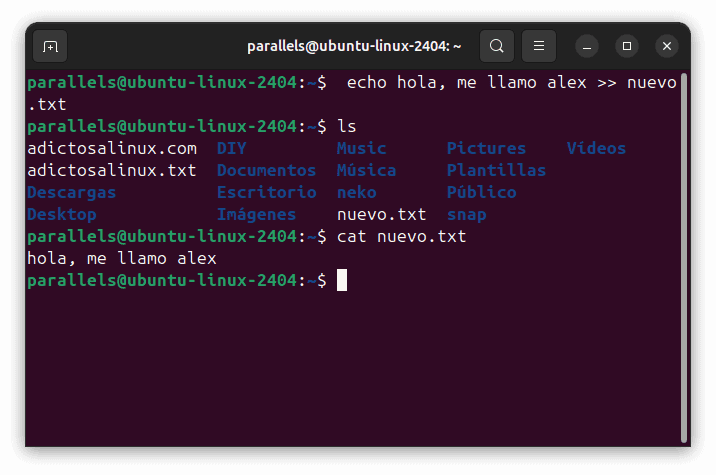
Task: Click the DIY directory name
Action: click(232, 148)
